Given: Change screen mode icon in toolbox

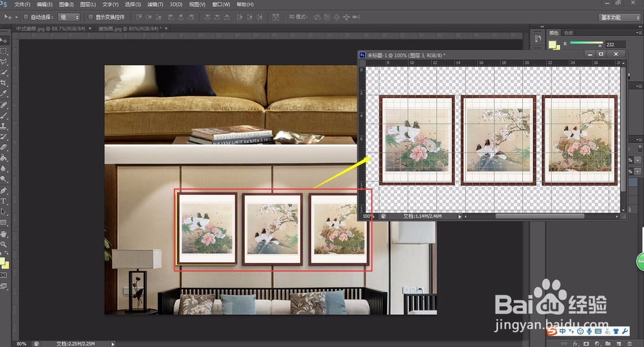Looking at the screenshot, I should click(x=4, y=286).
